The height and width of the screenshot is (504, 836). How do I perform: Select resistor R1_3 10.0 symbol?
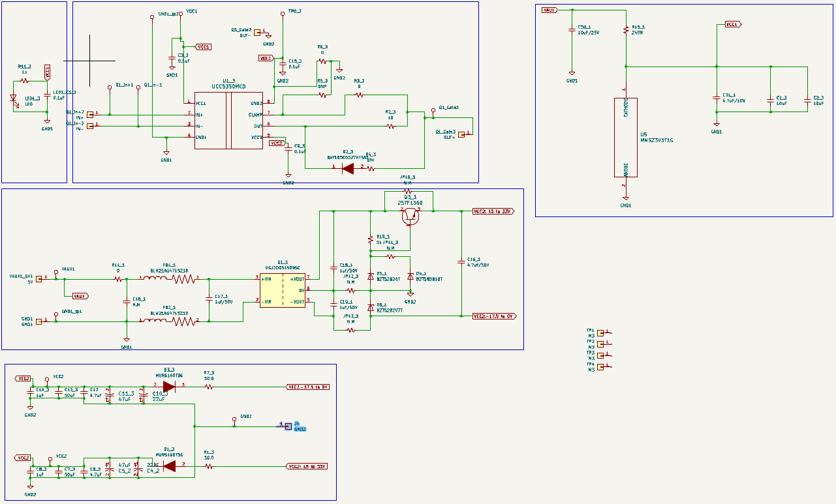(x=209, y=467)
